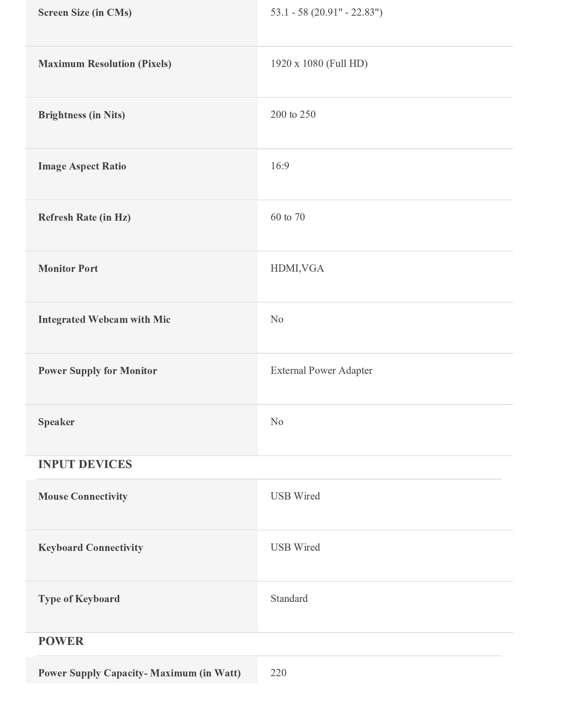Click the Screen Size (in CMs) label
Screen dimensions: 588x713
pyautogui.click(x=85, y=13)
